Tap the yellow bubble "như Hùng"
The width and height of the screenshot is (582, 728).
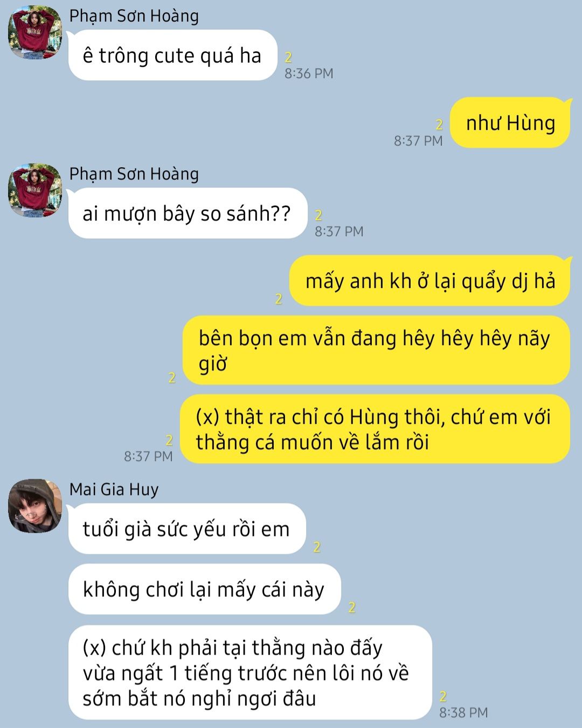pyautogui.click(x=510, y=123)
